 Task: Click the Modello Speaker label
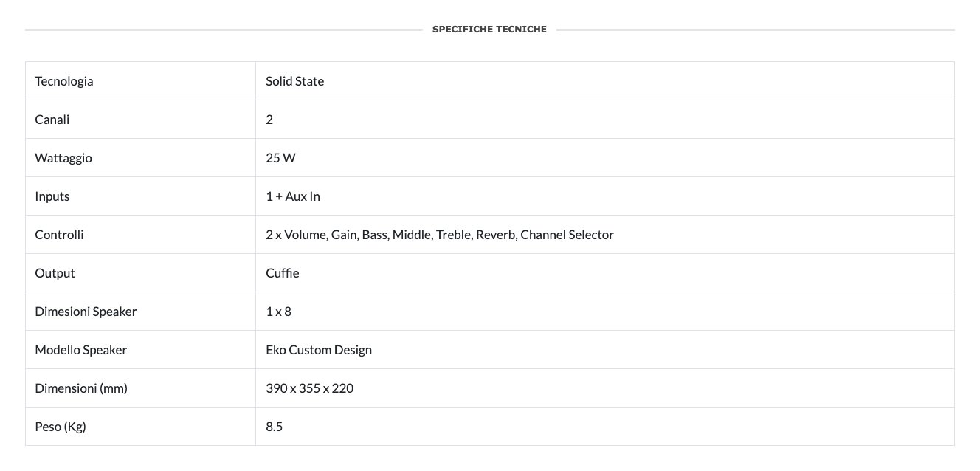pos(81,350)
